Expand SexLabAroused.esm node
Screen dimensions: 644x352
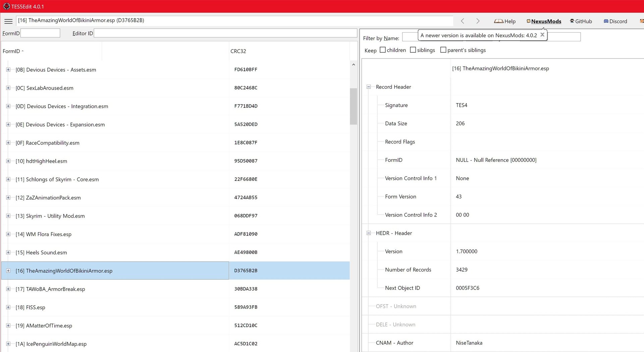8,88
